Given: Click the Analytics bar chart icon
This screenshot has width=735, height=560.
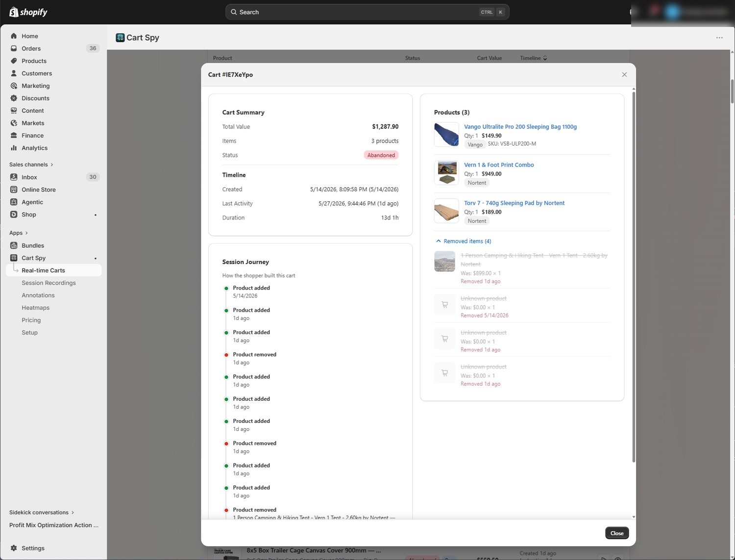Looking at the screenshot, I should pos(14,148).
